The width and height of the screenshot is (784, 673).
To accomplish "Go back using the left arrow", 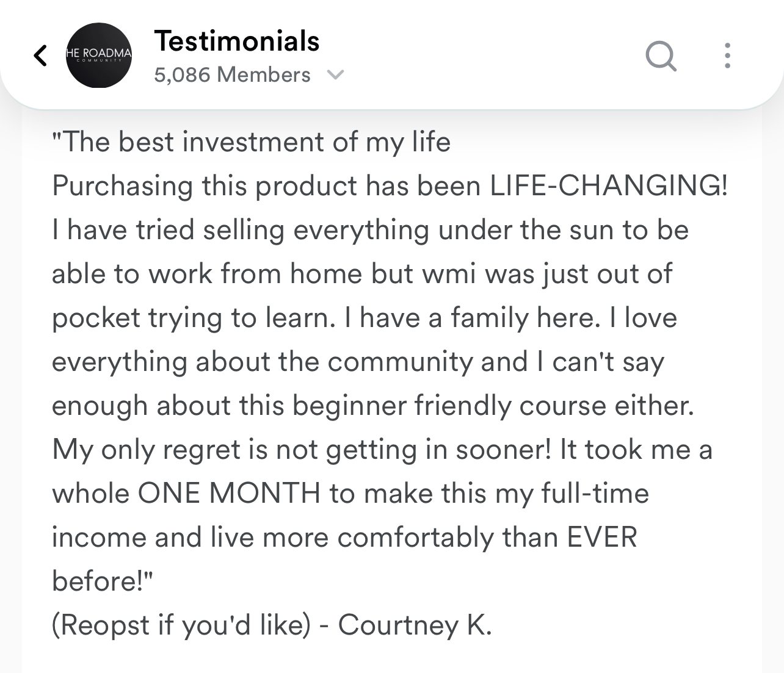I will click(x=40, y=56).
